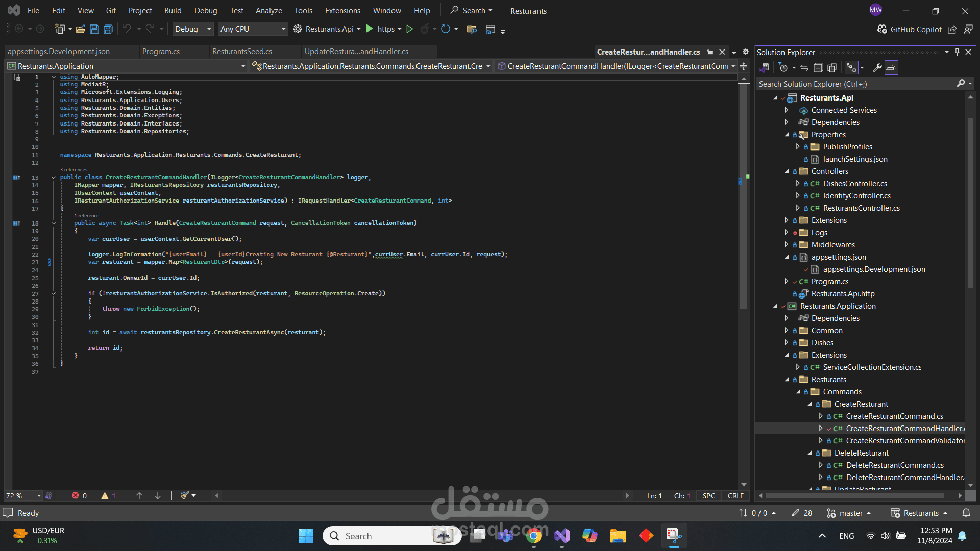Click the Find in Files folder icon
The width and height of the screenshot is (980, 551).
472,29
